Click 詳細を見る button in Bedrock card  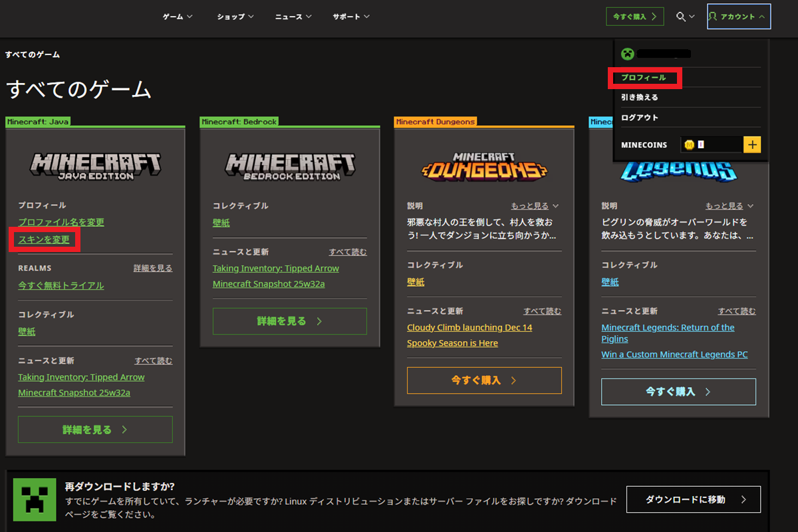click(x=290, y=321)
